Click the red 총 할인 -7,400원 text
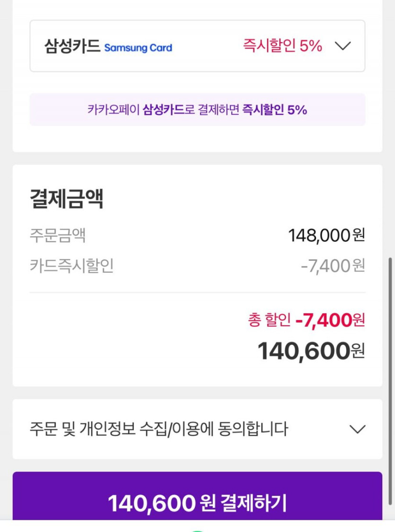Image resolution: width=395 pixels, height=532 pixels. 306,320
